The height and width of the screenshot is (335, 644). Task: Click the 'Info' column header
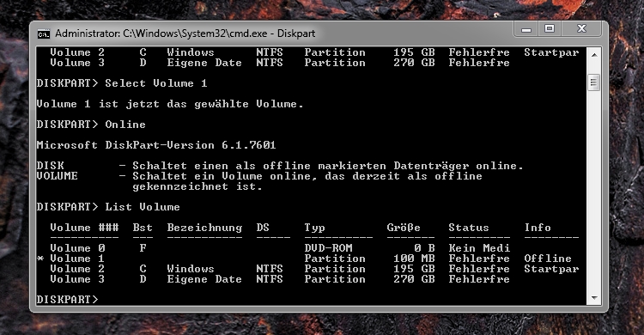538,228
